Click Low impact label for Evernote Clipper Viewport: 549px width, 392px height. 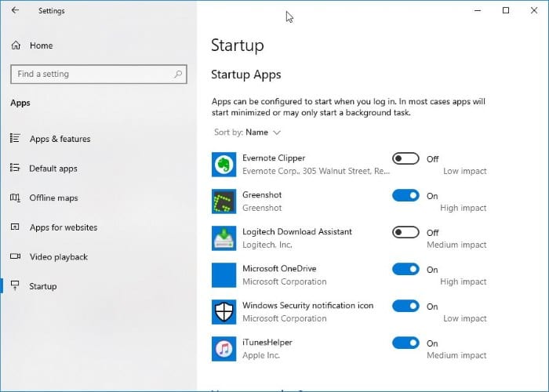(x=464, y=171)
